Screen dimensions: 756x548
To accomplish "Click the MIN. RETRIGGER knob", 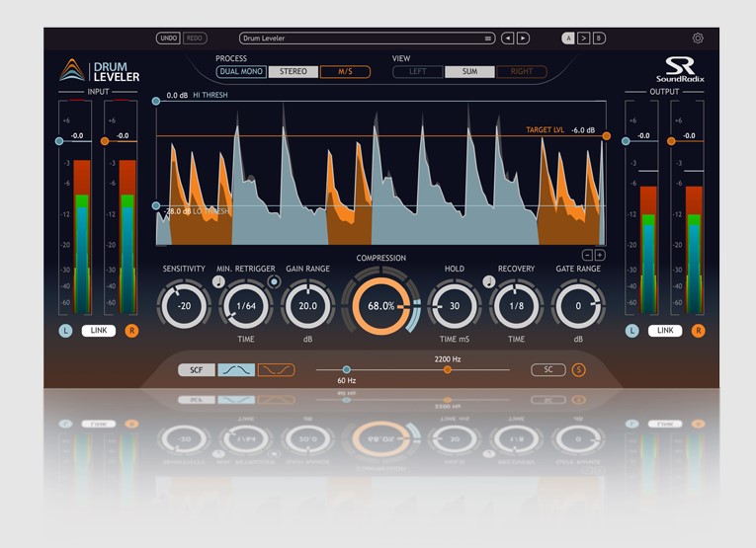I will pyautogui.click(x=246, y=306).
